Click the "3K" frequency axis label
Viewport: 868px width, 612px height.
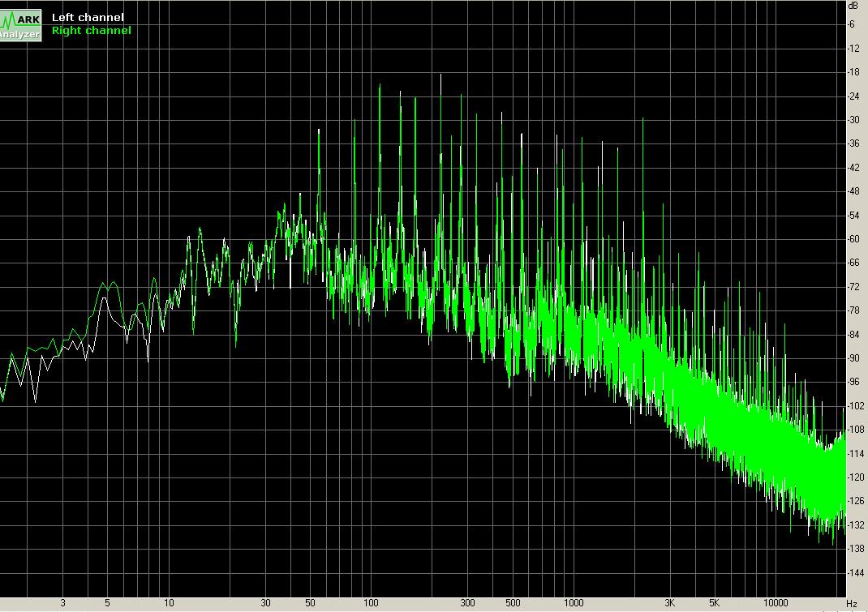tap(670, 603)
